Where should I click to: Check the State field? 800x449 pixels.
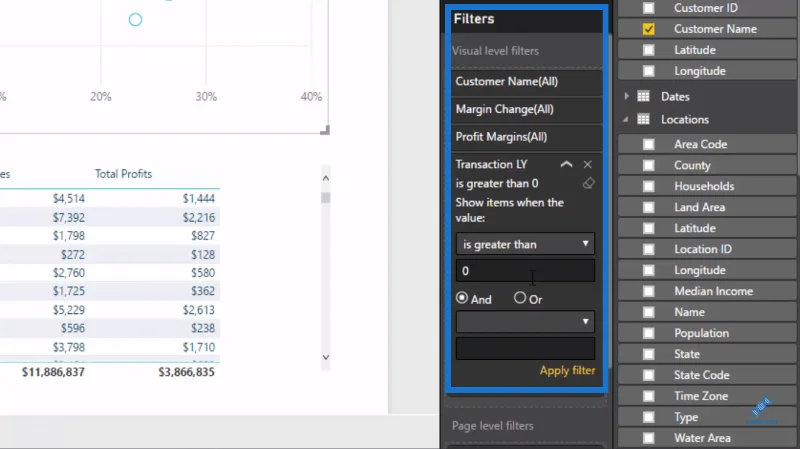pyautogui.click(x=648, y=354)
